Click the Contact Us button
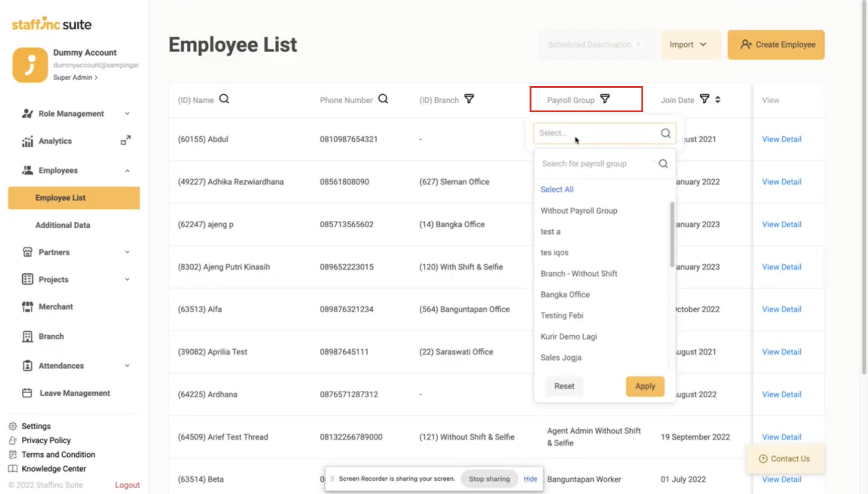 (x=785, y=458)
